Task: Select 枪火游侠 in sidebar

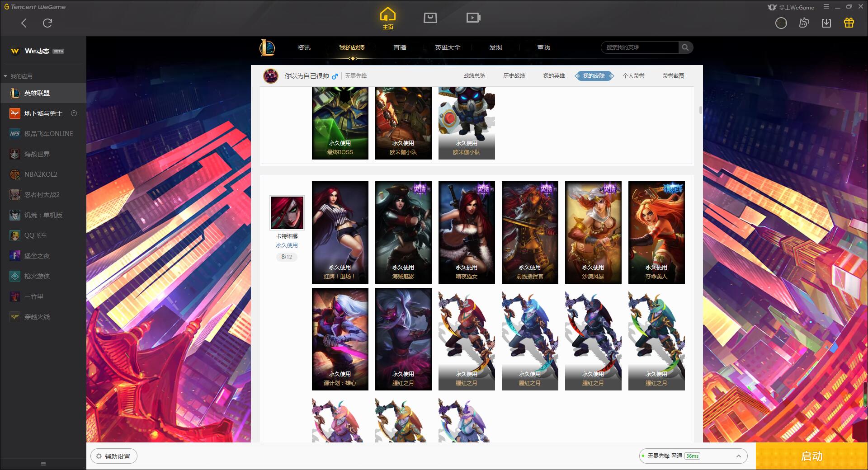Action: point(43,276)
